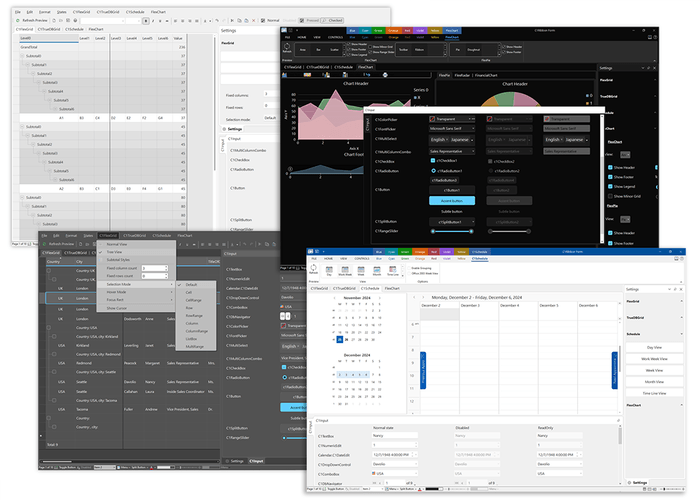Adjust the C1RangeSlider in dark input panel
The height and width of the screenshot is (500, 700).
coord(450,230)
